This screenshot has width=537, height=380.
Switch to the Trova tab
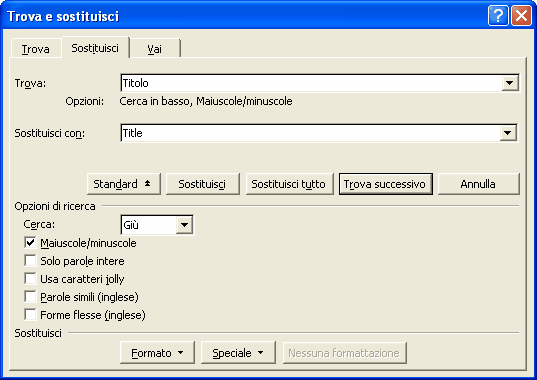(36, 49)
